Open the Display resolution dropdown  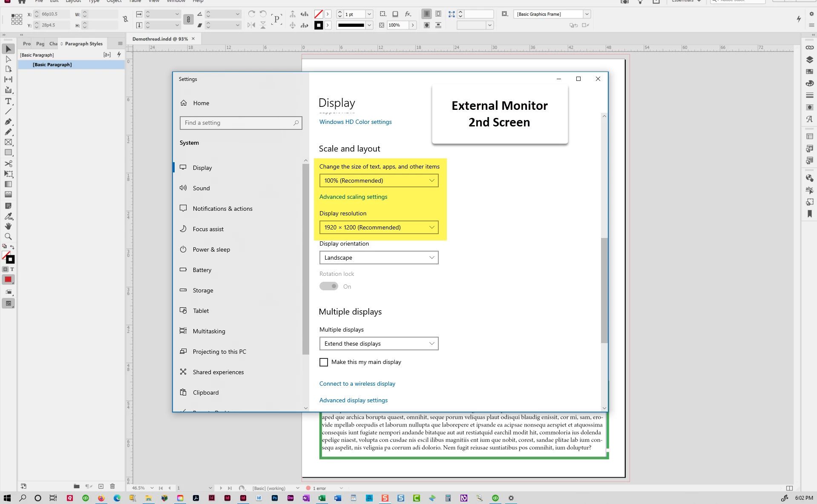coord(379,227)
